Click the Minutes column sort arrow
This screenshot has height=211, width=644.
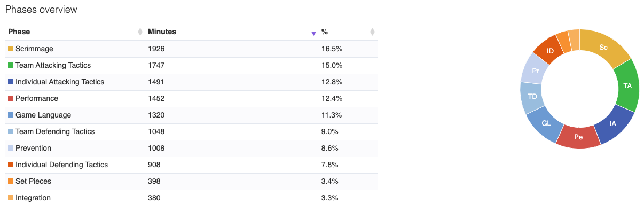point(313,34)
